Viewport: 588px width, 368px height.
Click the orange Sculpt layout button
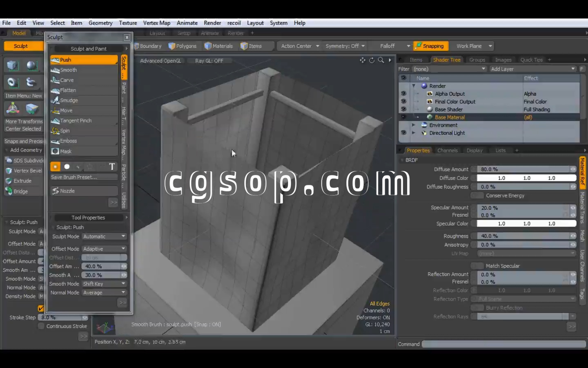pos(23,46)
